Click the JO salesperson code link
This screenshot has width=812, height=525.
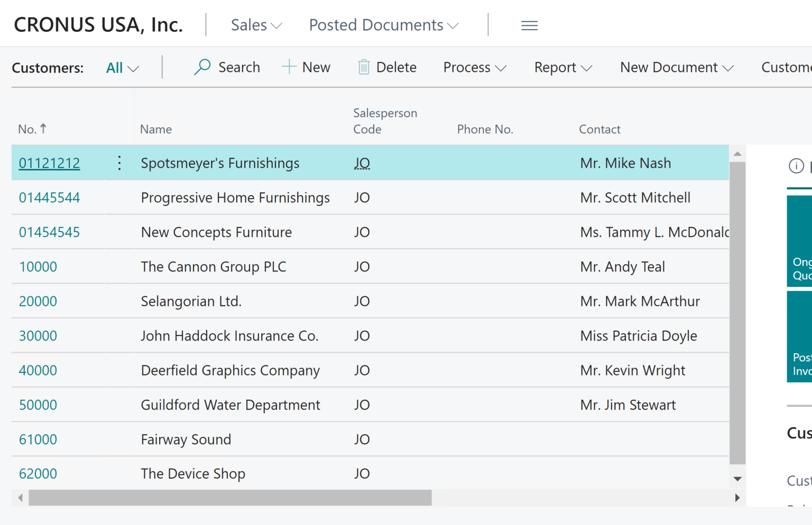pyautogui.click(x=362, y=163)
